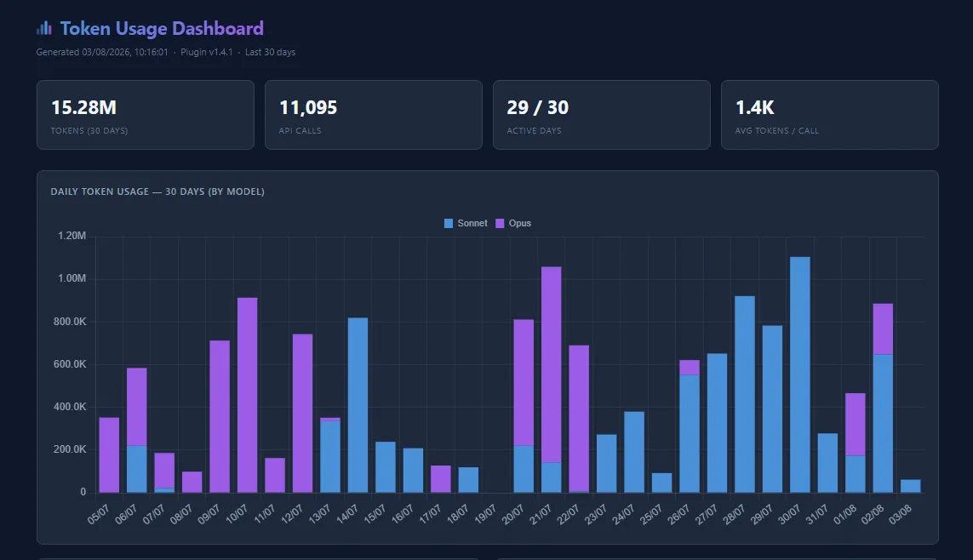
Task: Click the Sonnet bar for 24/07
Action: pyautogui.click(x=634, y=452)
